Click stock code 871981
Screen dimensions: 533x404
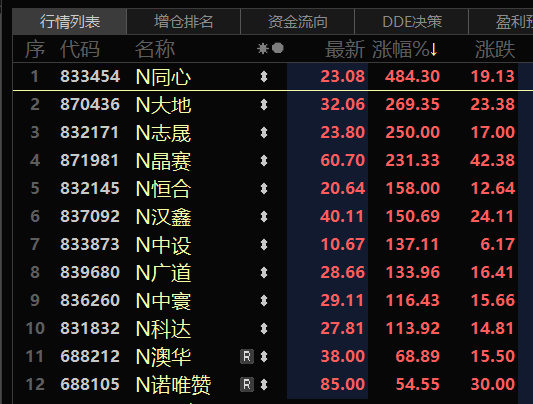tap(90, 160)
